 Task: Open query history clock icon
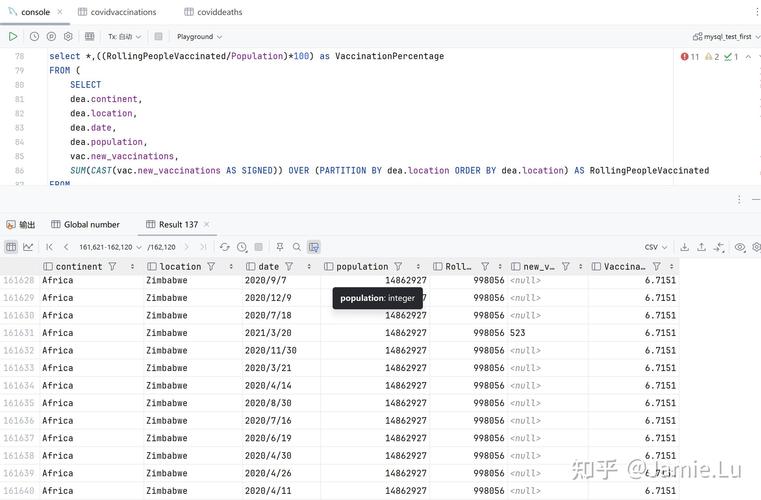[34, 36]
